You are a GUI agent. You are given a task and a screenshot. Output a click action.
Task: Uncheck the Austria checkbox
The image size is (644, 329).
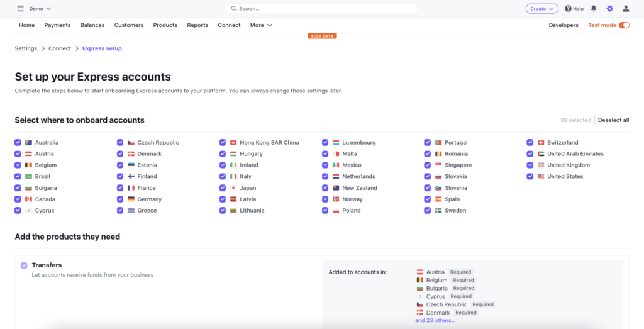point(18,153)
